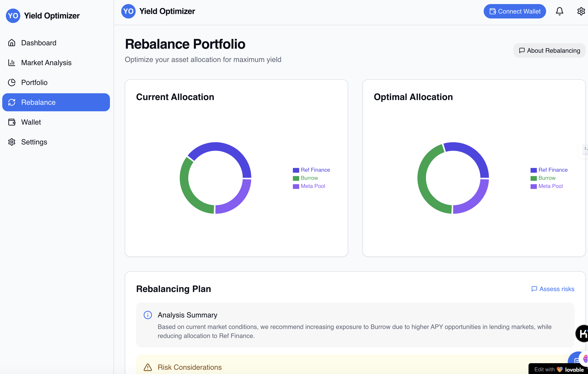Open Market Analysis page
The width and height of the screenshot is (588, 374).
click(x=46, y=63)
